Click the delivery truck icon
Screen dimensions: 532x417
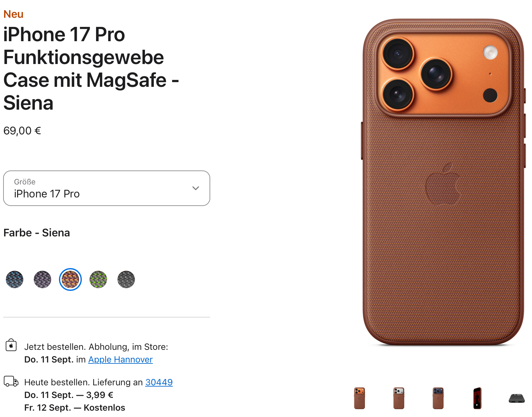[11, 381]
